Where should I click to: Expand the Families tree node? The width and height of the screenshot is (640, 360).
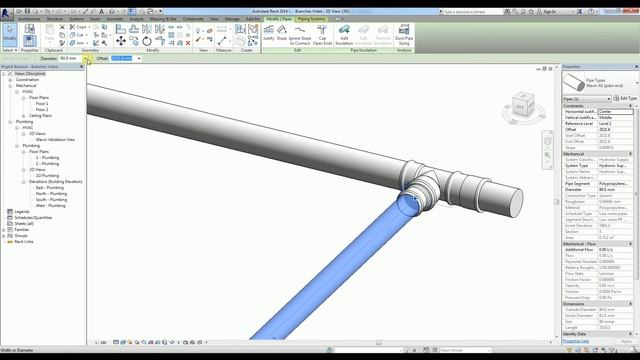click(4, 230)
